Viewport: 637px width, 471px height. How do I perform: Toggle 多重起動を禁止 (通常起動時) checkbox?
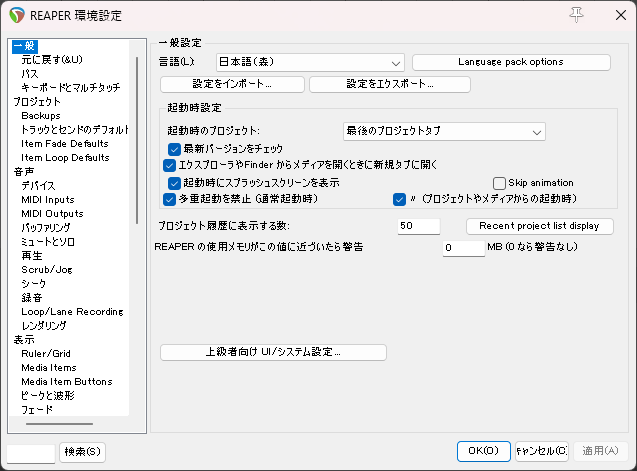pos(169,200)
